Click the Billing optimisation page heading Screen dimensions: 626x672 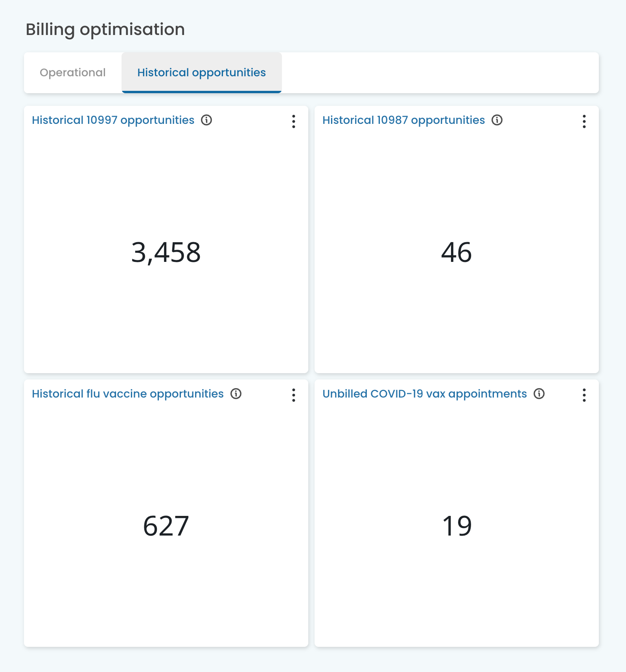[x=105, y=29]
